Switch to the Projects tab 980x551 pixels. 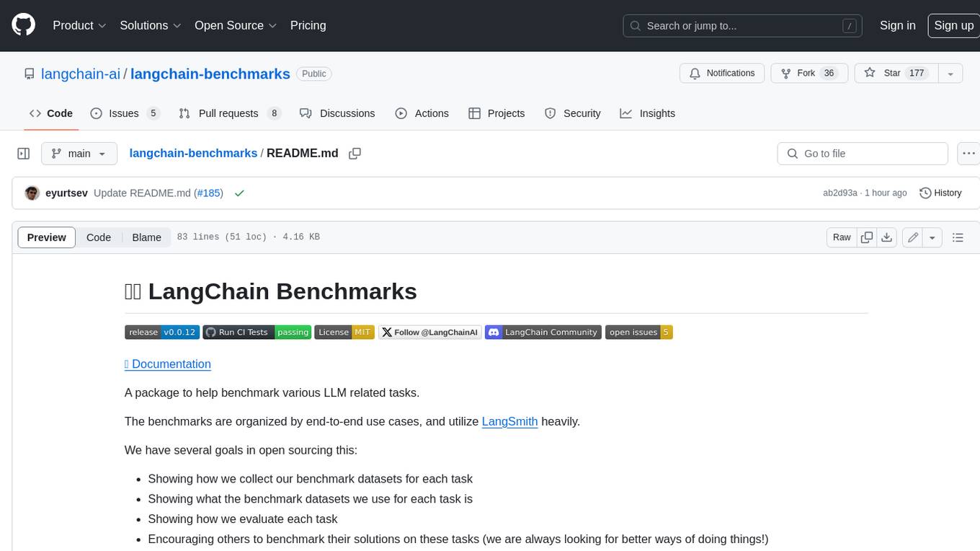coord(496,113)
